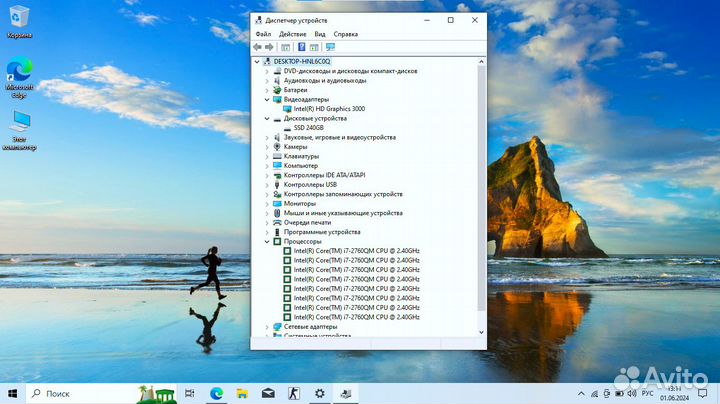Expand DVD-дисководы и дисководы компакт-дисков
The height and width of the screenshot is (404, 720).
(267, 71)
